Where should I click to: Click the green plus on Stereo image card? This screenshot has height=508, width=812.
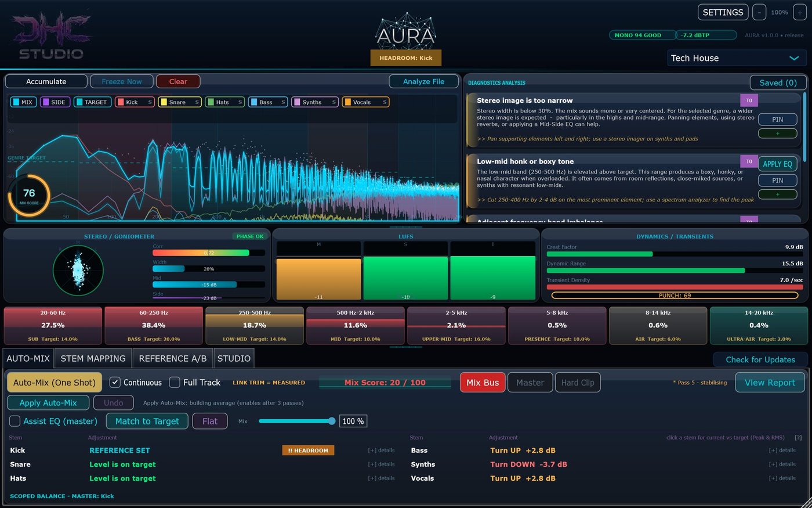777,134
